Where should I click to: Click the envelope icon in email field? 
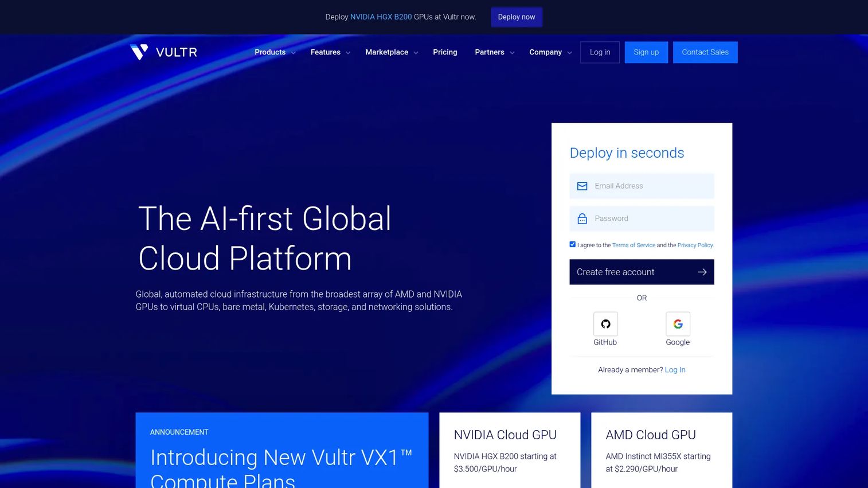582,186
